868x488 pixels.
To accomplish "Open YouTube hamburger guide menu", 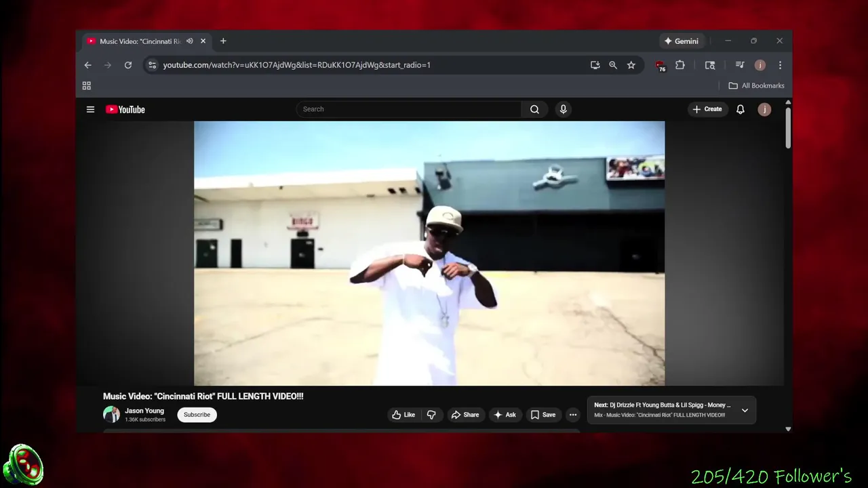I will pyautogui.click(x=90, y=109).
